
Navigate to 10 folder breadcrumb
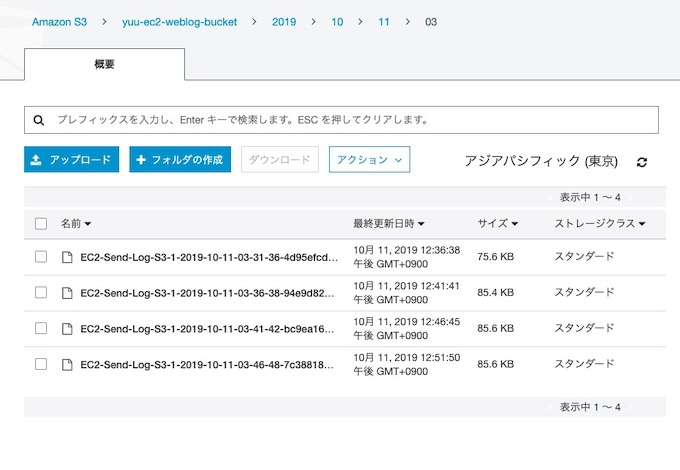[337, 22]
